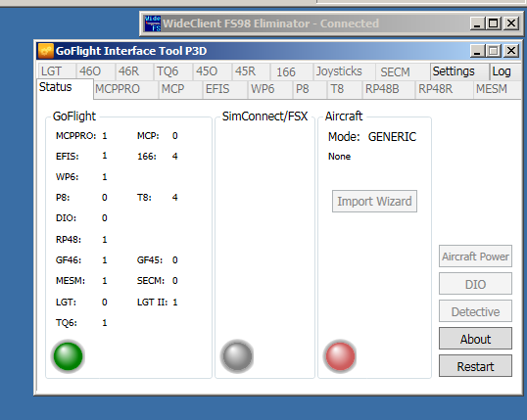Minimize the WideClient FS98 Eliminator window

point(477,23)
